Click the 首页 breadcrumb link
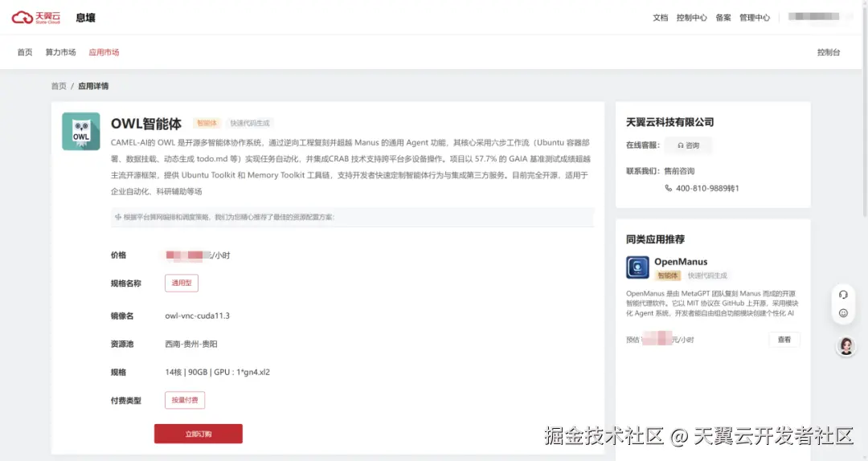The image size is (868, 461). pyautogui.click(x=59, y=86)
